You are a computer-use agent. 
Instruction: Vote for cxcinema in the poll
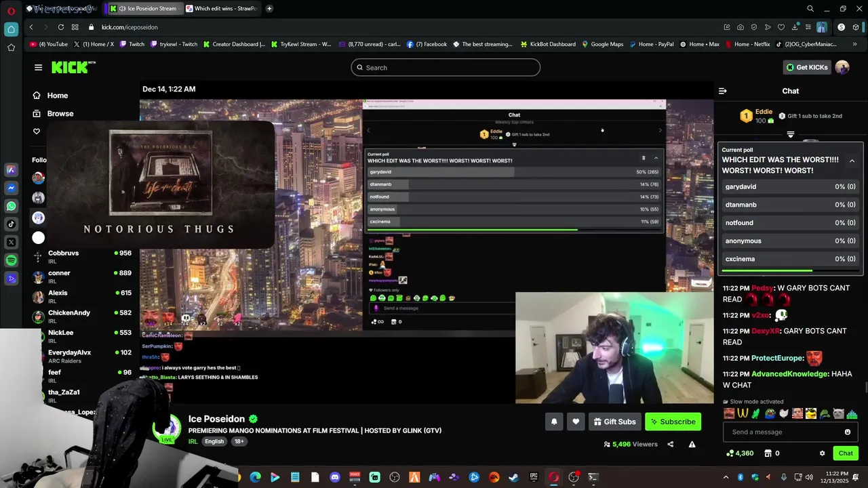(790, 259)
